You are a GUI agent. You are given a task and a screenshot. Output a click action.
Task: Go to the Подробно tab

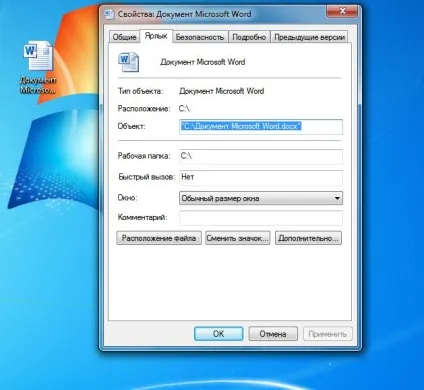point(249,37)
